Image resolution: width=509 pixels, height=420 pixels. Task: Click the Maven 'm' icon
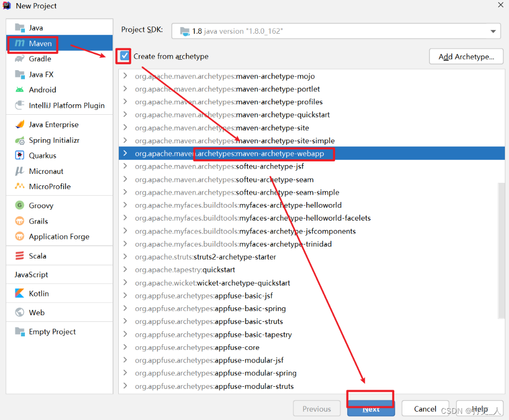(x=20, y=43)
